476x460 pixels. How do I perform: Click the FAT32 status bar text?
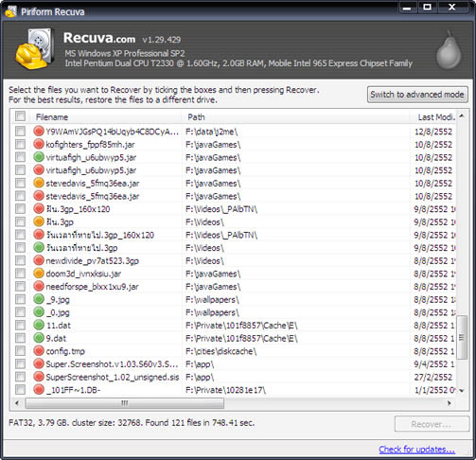(132, 422)
